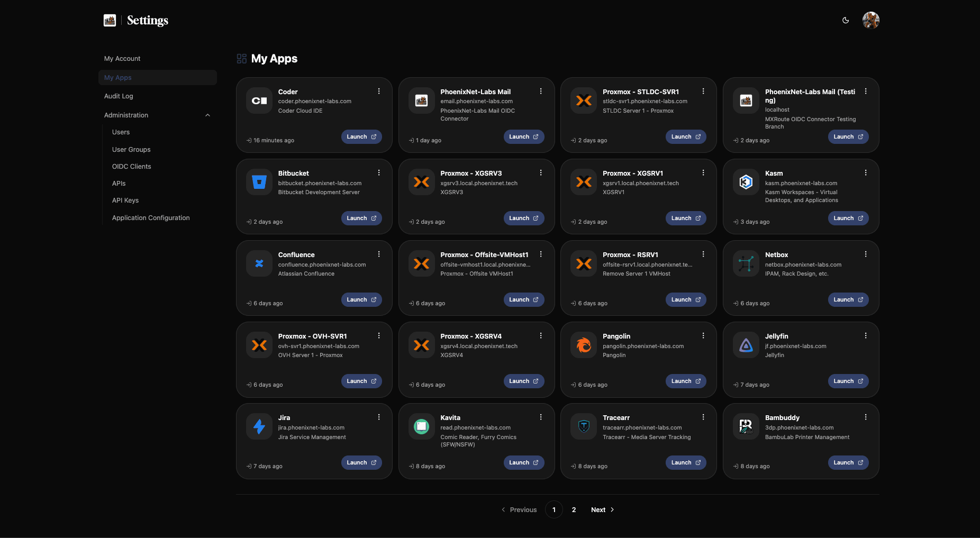The image size is (980, 538).
Task: Launch the Kavita app
Action: point(524,462)
